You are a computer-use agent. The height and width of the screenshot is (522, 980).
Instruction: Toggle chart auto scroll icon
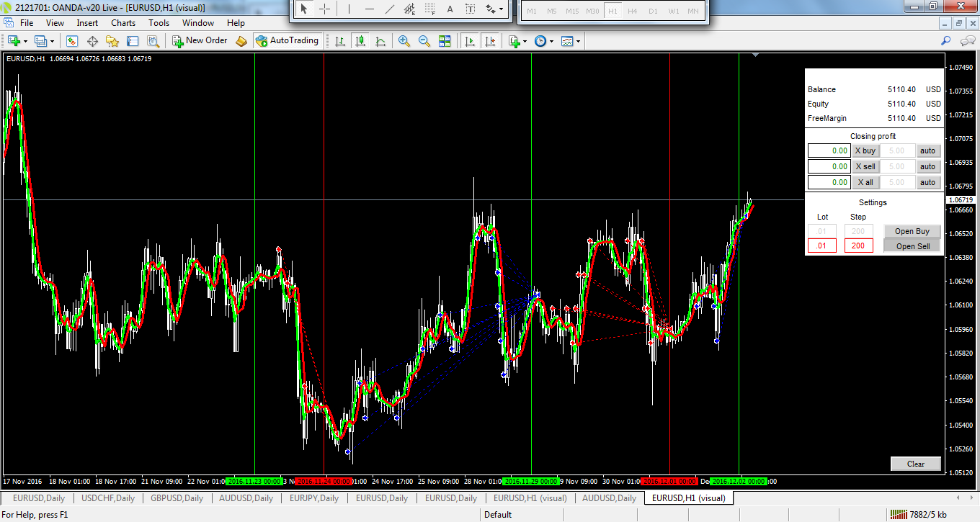click(470, 41)
